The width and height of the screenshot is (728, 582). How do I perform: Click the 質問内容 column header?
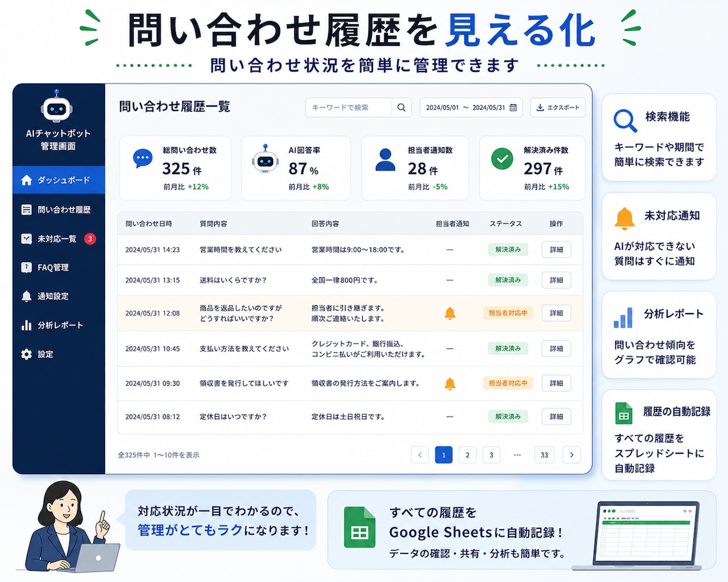pyautogui.click(x=213, y=224)
